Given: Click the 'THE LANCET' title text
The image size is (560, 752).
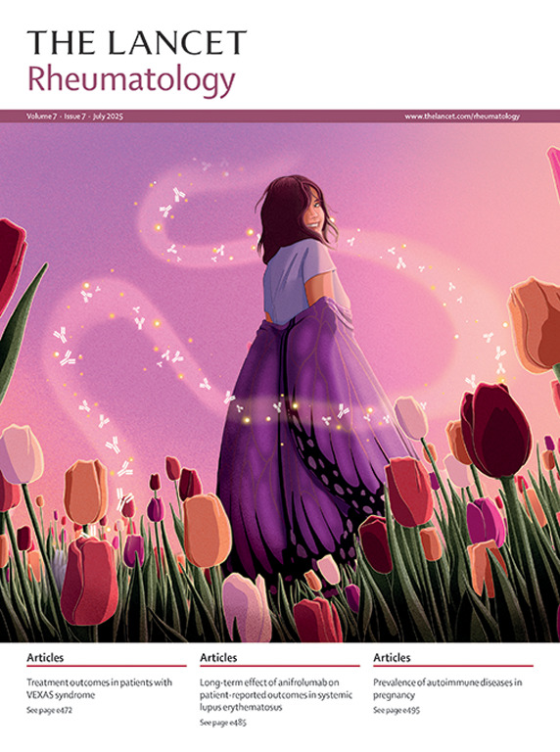Looking at the screenshot, I should [137, 42].
